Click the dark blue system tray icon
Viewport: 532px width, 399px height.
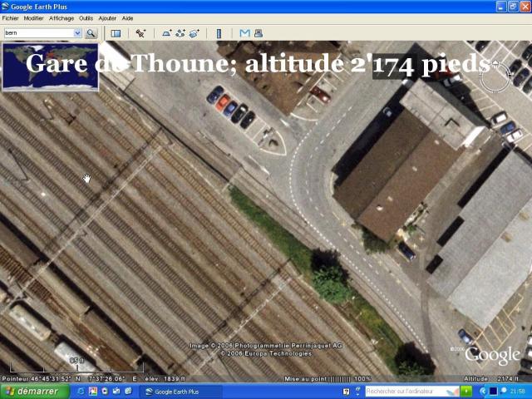(493, 392)
